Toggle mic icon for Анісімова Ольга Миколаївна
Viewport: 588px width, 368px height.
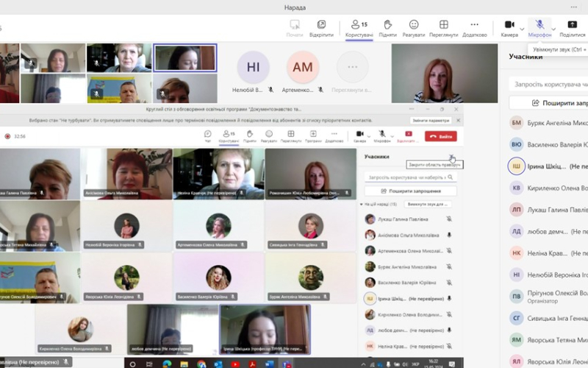pos(449,235)
